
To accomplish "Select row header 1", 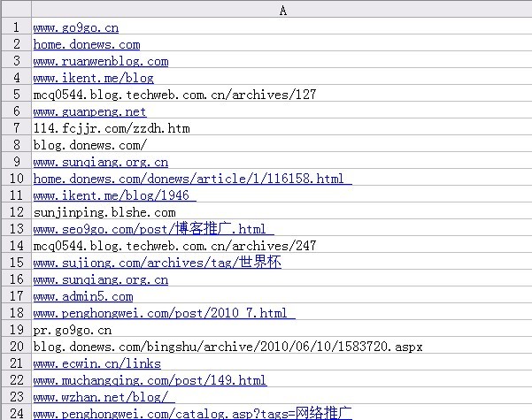I will pyautogui.click(x=16, y=27).
